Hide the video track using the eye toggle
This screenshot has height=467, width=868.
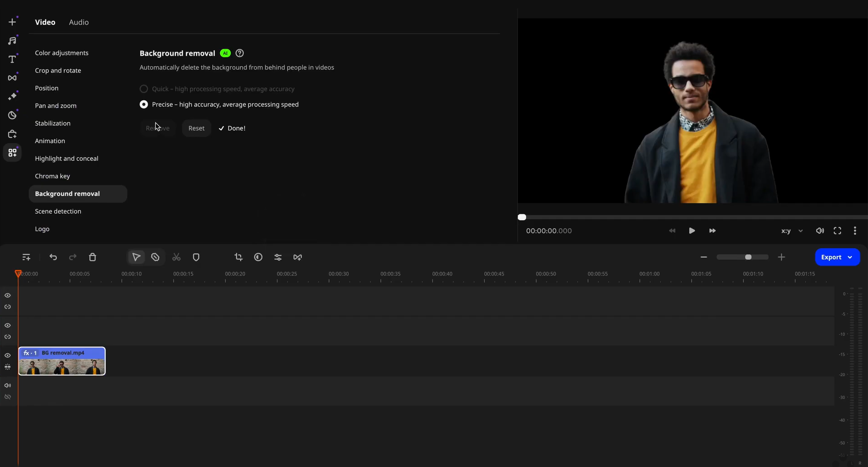(x=7, y=356)
